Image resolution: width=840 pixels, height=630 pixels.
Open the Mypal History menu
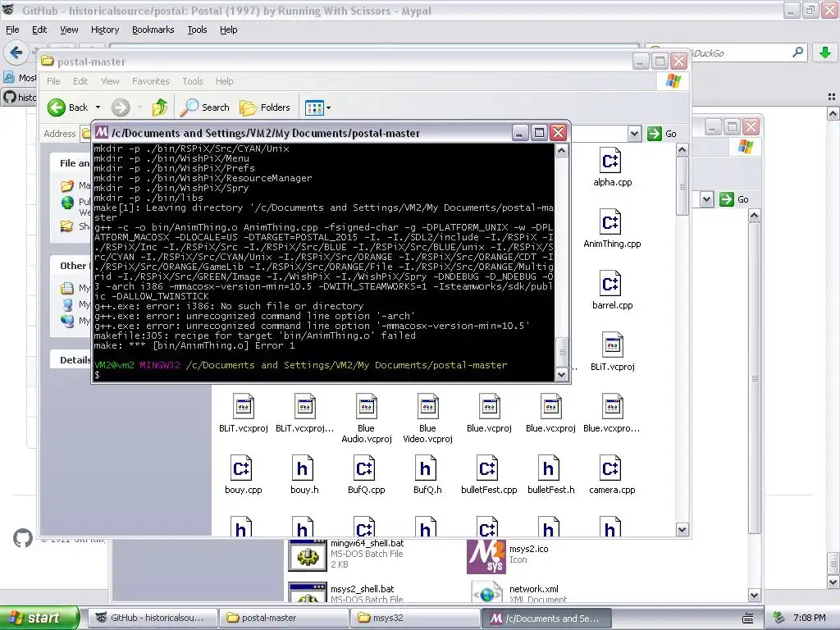[105, 30]
